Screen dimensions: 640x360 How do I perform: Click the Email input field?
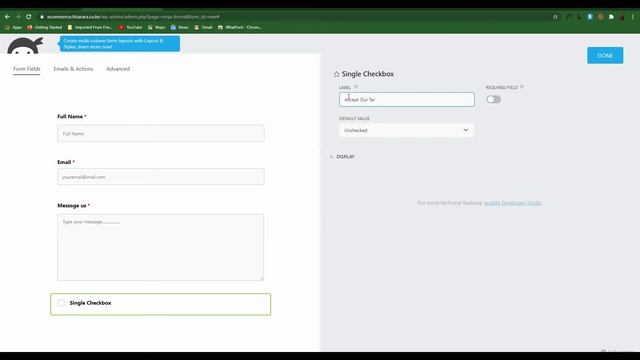161,177
